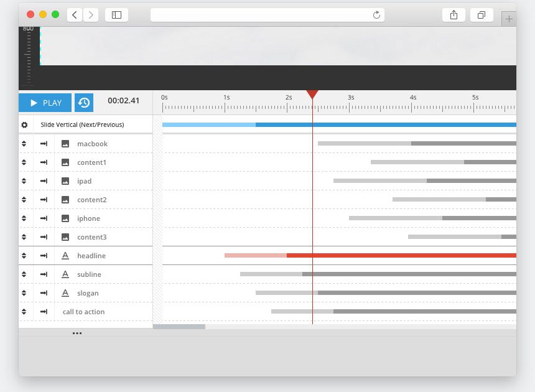Click the arrow-to-bar icon in content3 row
This screenshot has width=535, height=392.
(x=44, y=237)
